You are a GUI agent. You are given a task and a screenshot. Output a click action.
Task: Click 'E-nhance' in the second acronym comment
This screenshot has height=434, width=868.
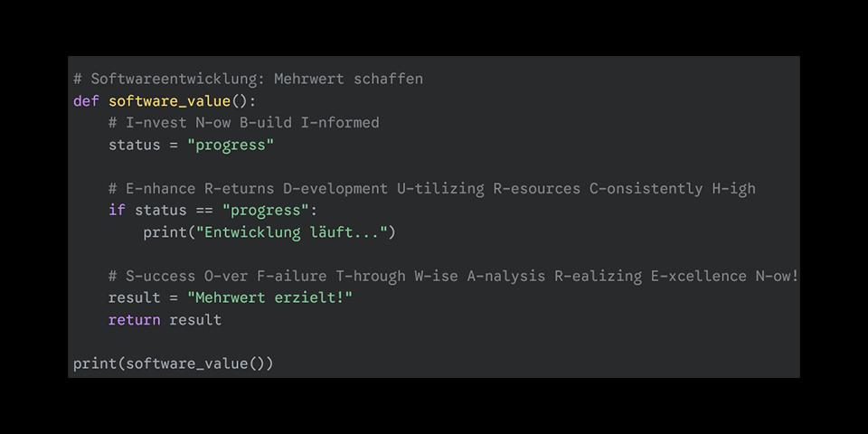click(156, 188)
